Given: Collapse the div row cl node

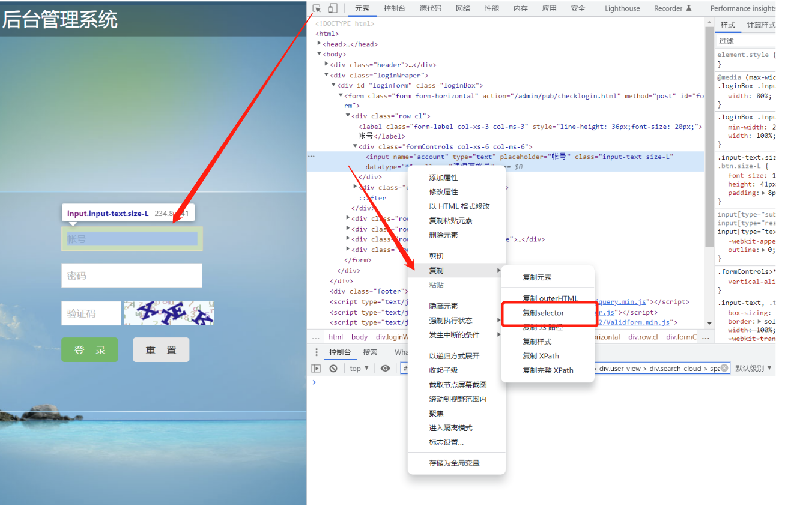Looking at the screenshot, I should [348, 116].
